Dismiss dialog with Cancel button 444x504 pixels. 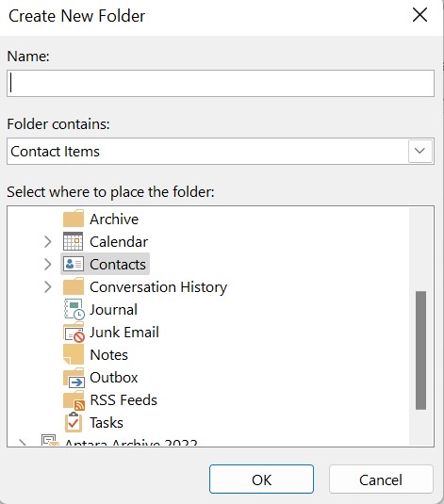pos(381,480)
